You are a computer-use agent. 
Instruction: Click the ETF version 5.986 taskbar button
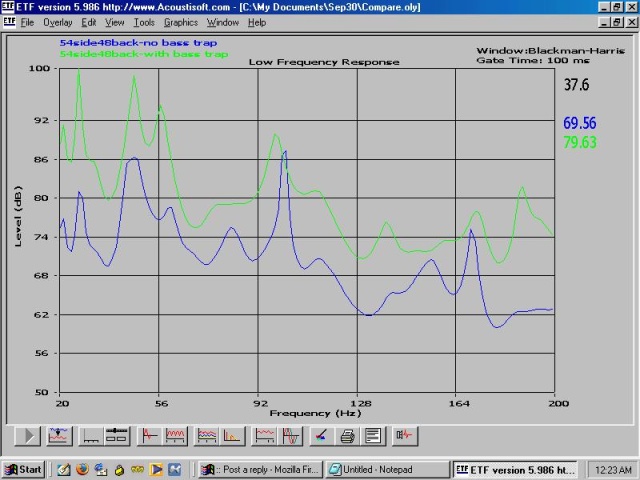516,469
